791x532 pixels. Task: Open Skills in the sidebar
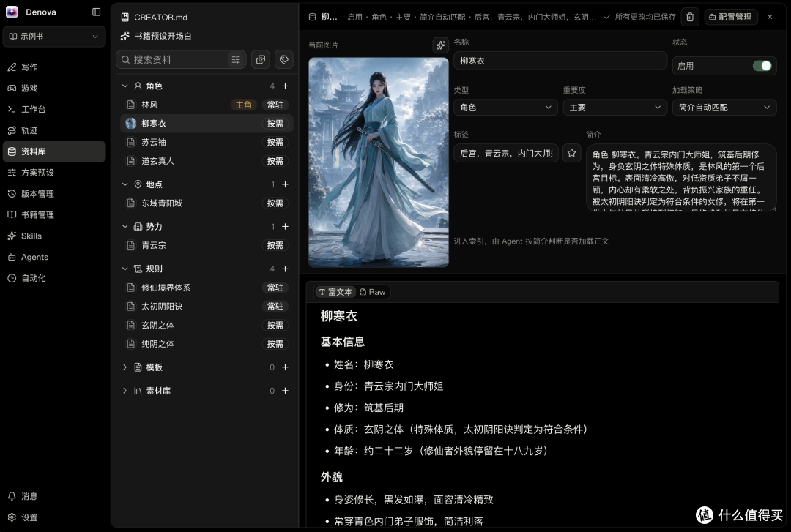click(54, 236)
